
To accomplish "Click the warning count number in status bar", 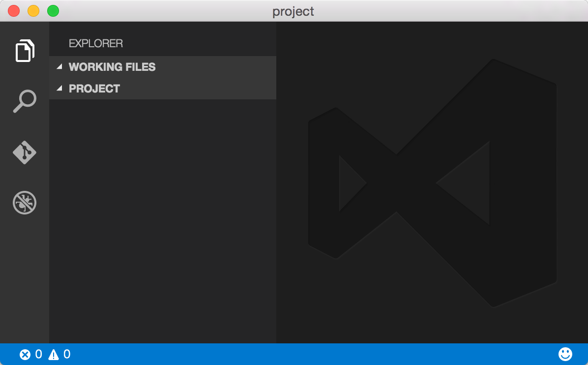I will tap(67, 354).
